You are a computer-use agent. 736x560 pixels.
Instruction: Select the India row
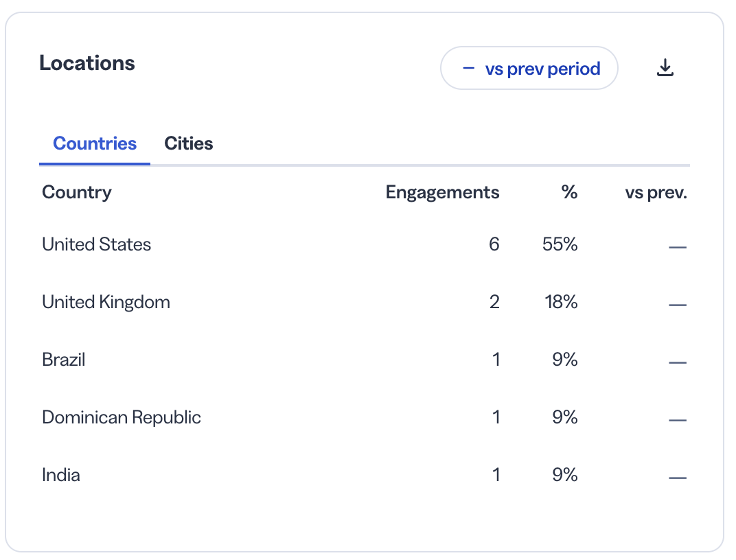point(365,475)
